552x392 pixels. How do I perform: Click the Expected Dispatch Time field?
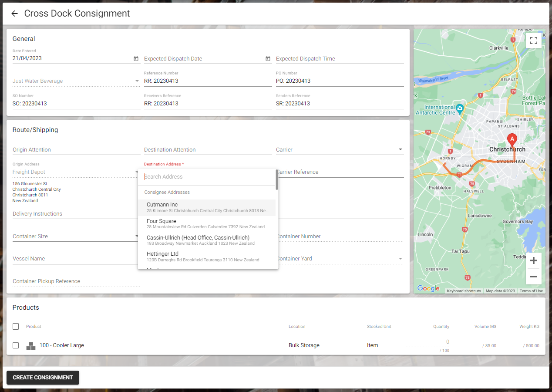pos(340,59)
